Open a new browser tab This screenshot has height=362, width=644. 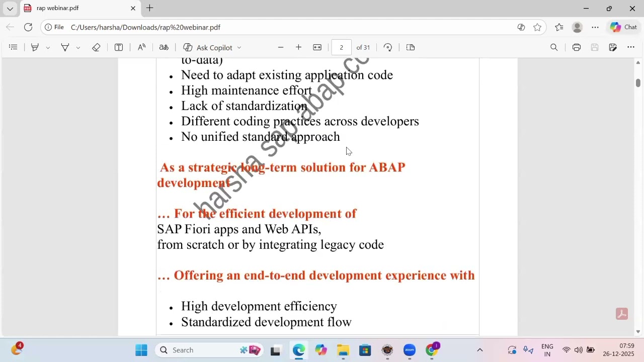(x=150, y=8)
